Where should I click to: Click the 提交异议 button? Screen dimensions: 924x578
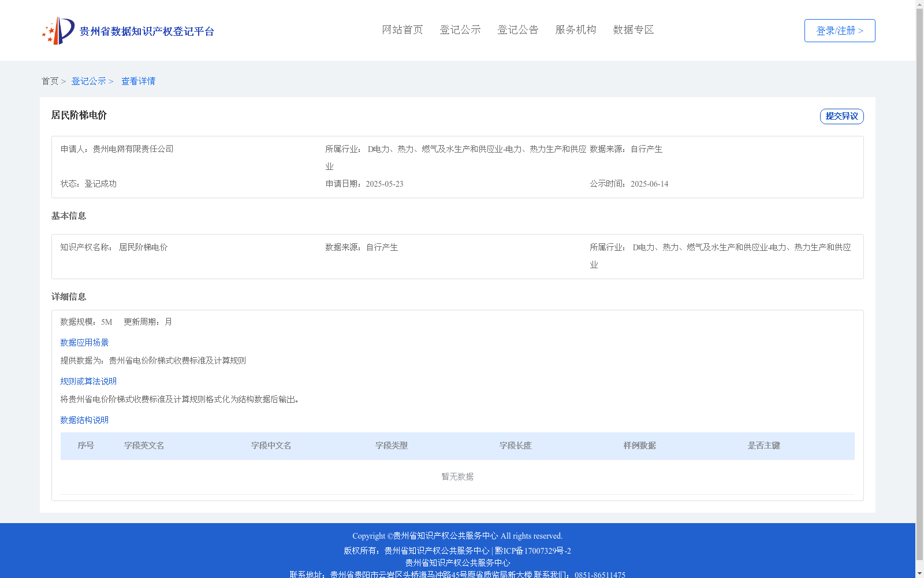pyautogui.click(x=842, y=116)
